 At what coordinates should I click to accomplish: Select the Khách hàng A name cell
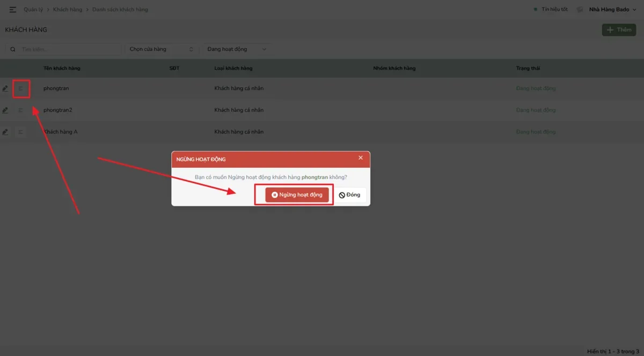(x=61, y=132)
